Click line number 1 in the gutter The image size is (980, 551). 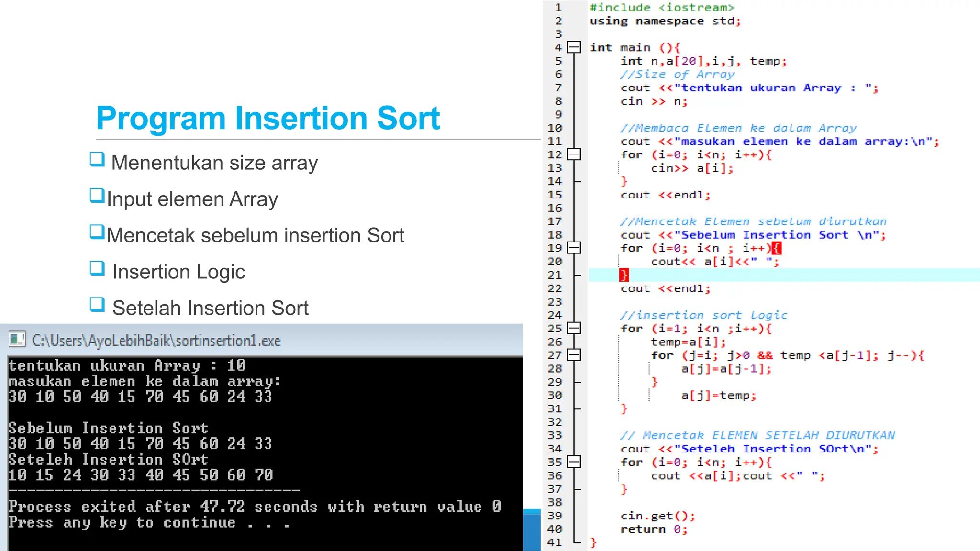[x=558, y=8]
